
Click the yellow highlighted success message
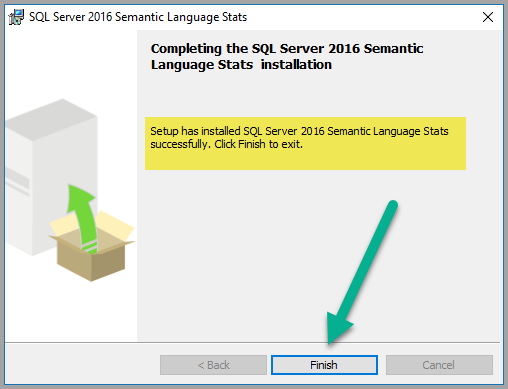305,143
